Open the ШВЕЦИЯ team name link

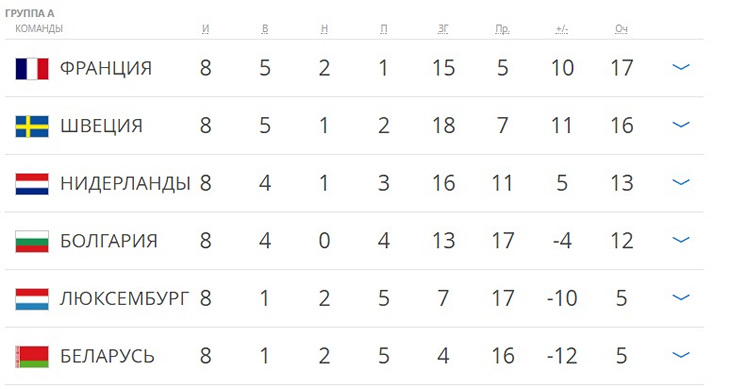101,126
